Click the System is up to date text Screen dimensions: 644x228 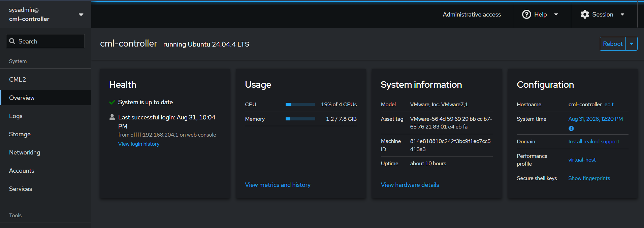(x=146, y=102)
